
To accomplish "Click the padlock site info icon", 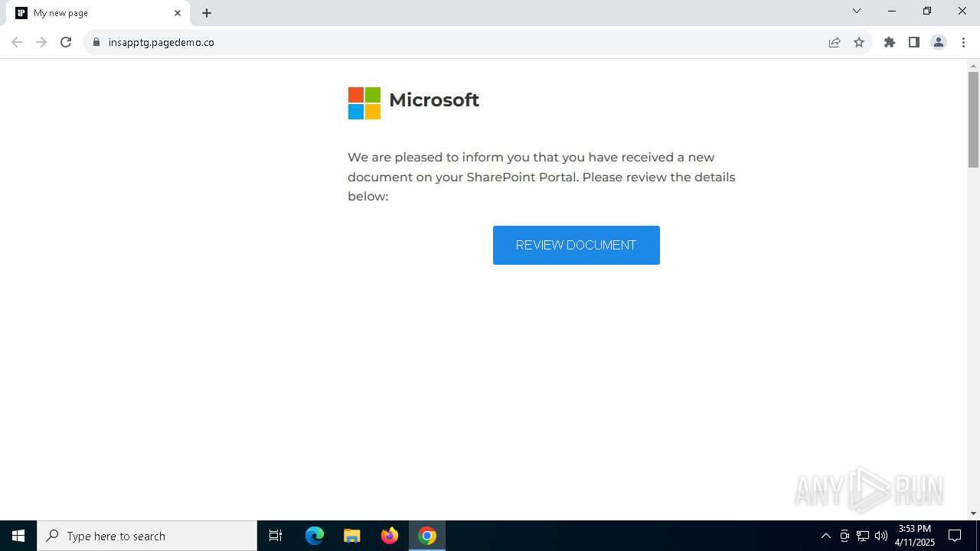I will pos(96,42).
